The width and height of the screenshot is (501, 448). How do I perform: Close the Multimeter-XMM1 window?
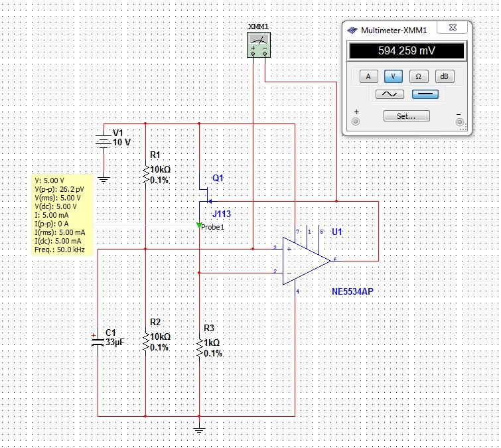[x=453, y=27]
